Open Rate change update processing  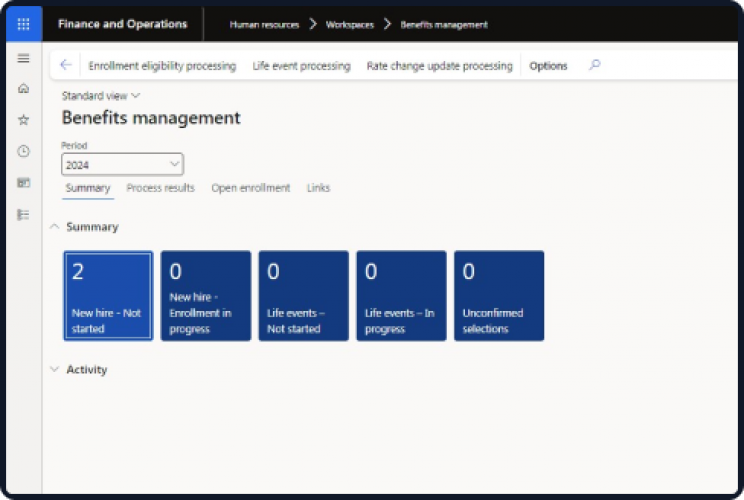[x=439, y=65]
